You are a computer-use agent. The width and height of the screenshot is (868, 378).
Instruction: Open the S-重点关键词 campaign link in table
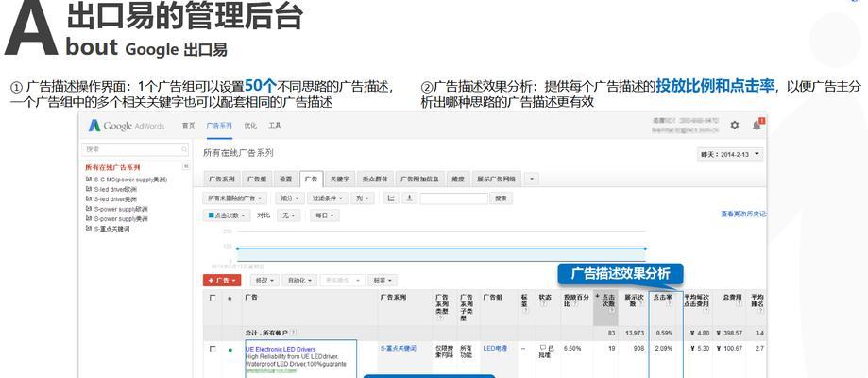pos(399,348)
